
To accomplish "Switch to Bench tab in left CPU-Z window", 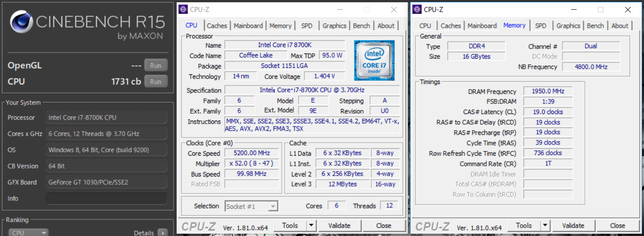I will [x=362, y=26].
